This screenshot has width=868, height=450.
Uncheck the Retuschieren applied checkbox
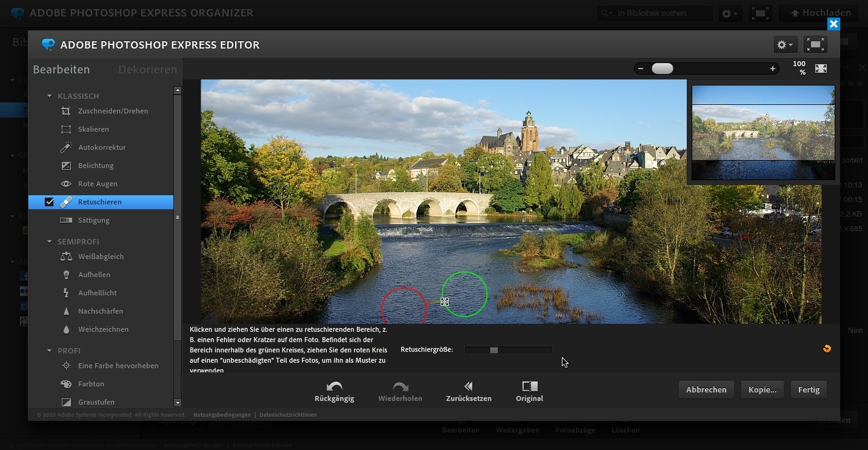click(x=49, y=202)
